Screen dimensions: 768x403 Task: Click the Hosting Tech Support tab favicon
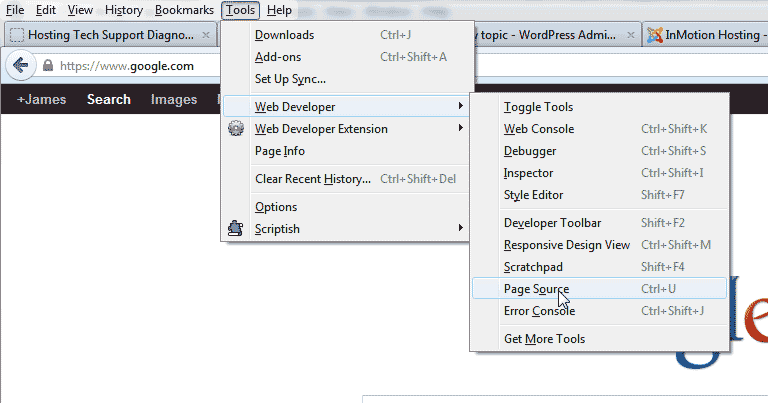[15, 34]
